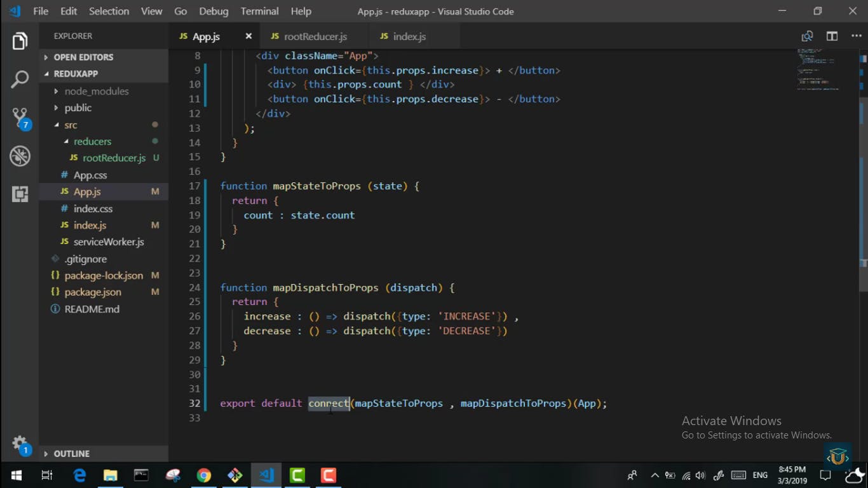Open File Explorer from the taskbar
Screen dimensions: 868x488
(111, 475)
